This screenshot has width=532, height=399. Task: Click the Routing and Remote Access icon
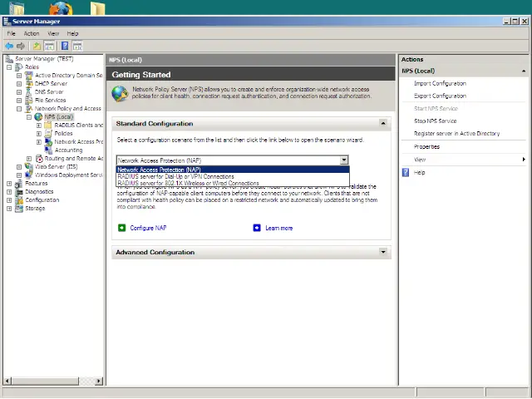click(x=39, y=159)
